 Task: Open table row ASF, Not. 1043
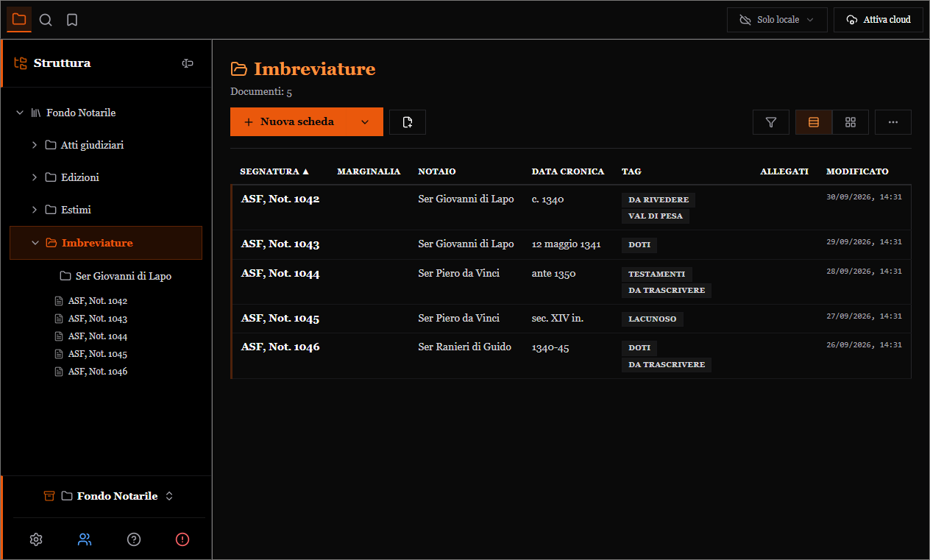(572, 245)
